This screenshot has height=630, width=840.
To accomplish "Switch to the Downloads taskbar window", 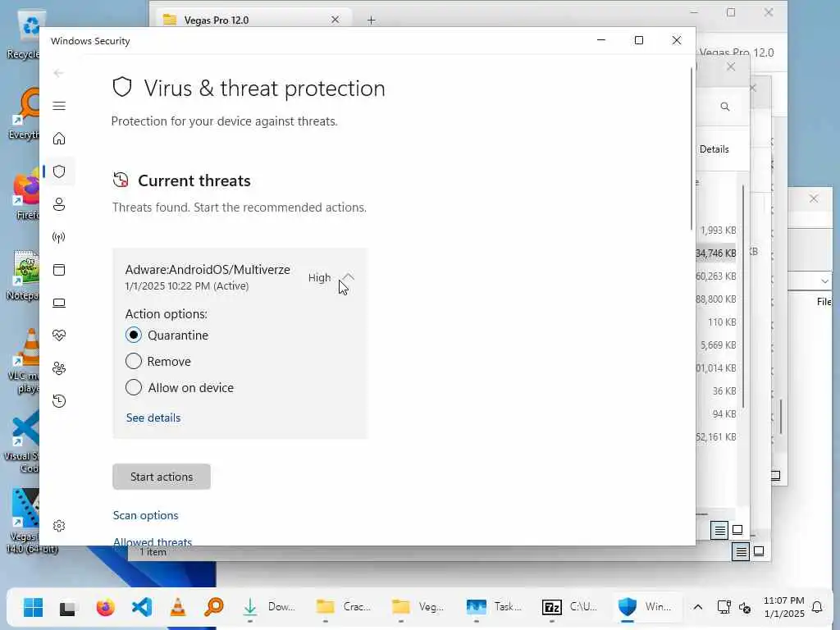I will [268, 608].
